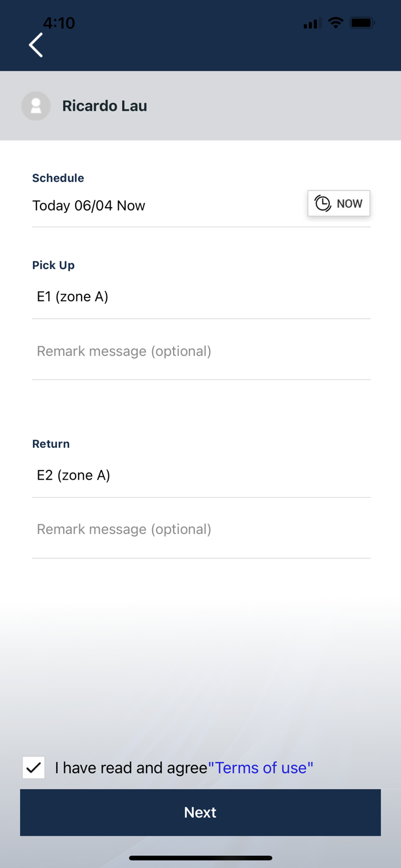The image size is (401, 868).
Task: Tap the cellular signal bars icon
Action: 311,24
